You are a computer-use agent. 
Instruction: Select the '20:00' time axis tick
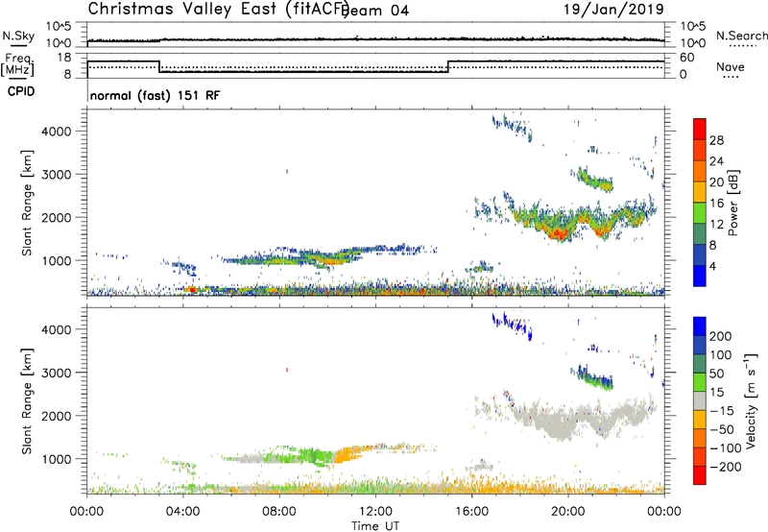568,512
